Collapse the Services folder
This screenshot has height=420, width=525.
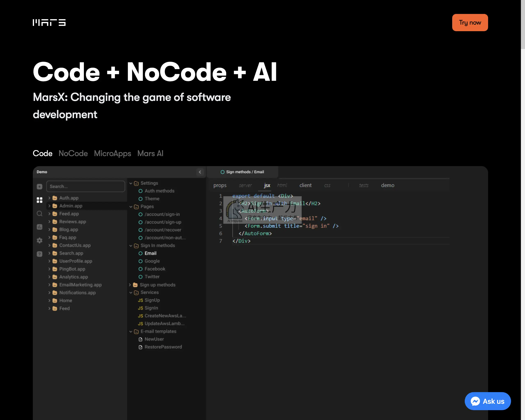coord(131,292)
